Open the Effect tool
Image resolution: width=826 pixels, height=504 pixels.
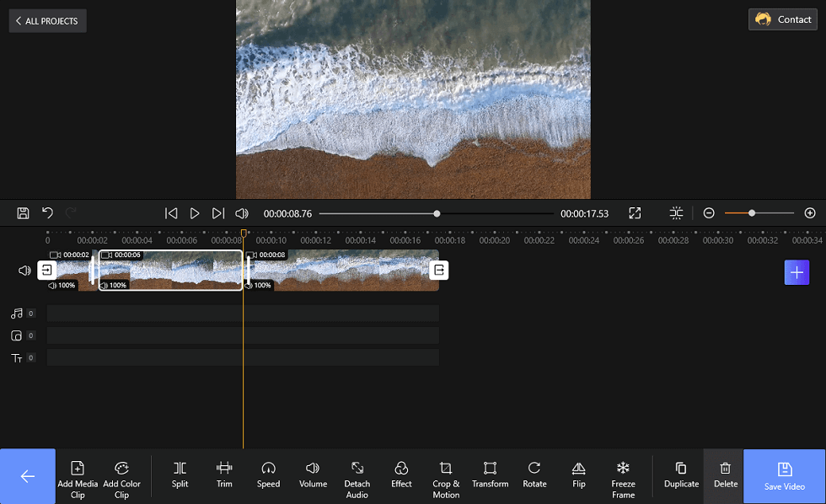point(401,474)
